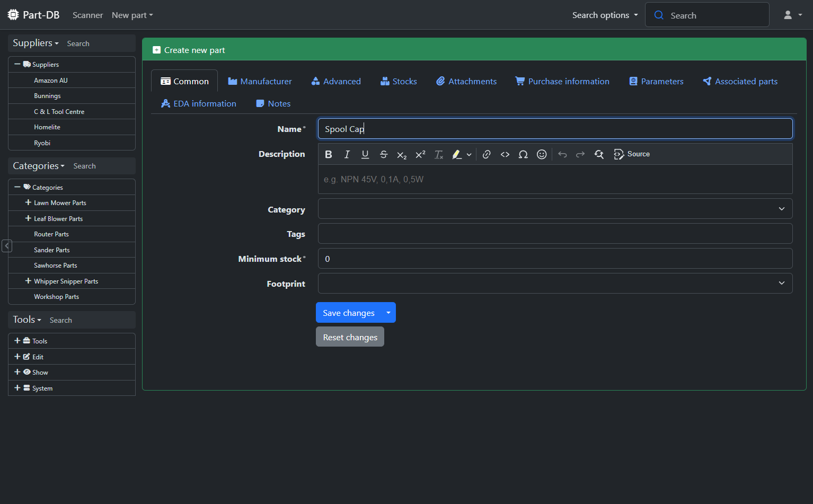813x504 pixels.
Task: Expand Whipper Snipper Parts category
Action: (28, 281)
